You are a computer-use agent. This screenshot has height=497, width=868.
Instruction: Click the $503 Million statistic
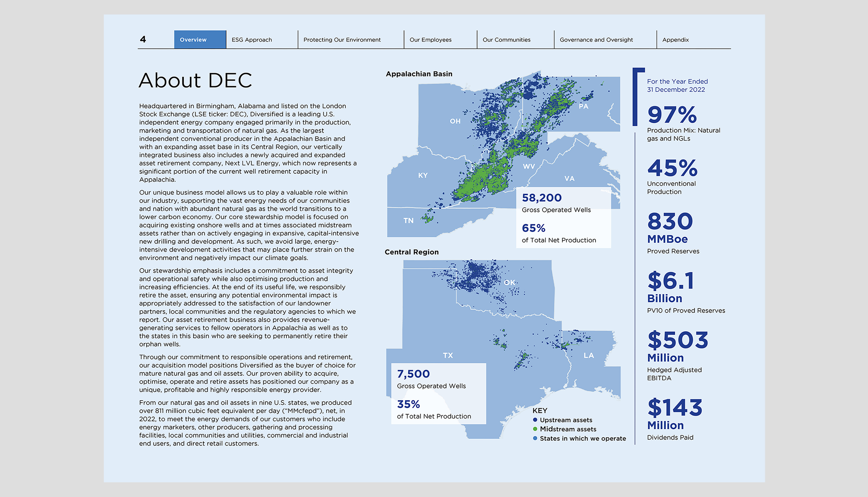point(678,346)
